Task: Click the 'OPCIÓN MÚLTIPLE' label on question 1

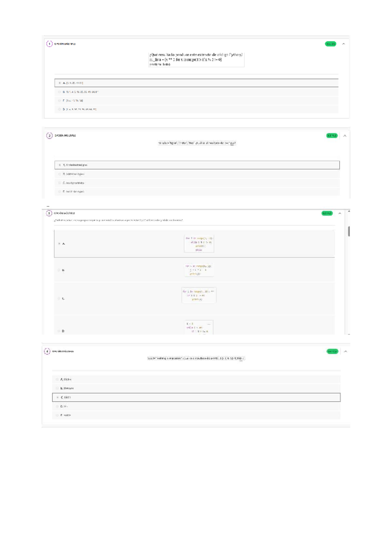Action: click(x=65, y=44)
